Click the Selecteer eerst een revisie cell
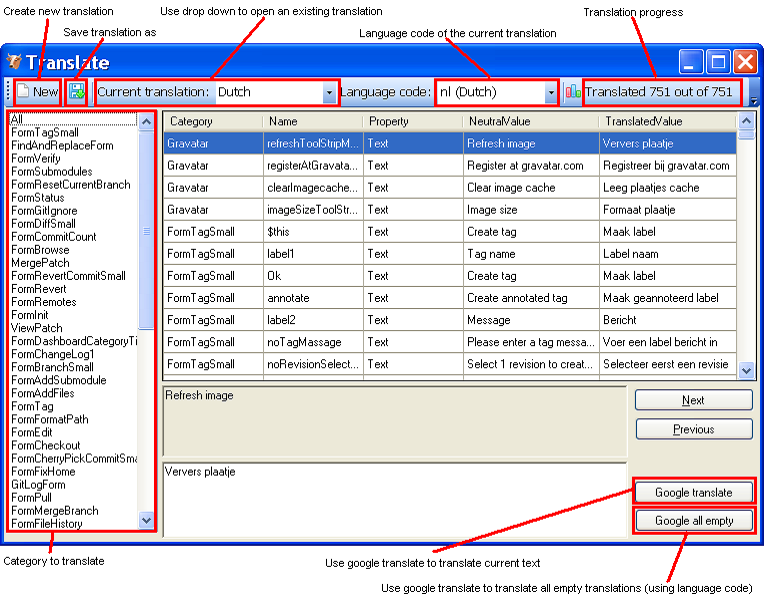The image size is (768, 602). pos(668,364)
